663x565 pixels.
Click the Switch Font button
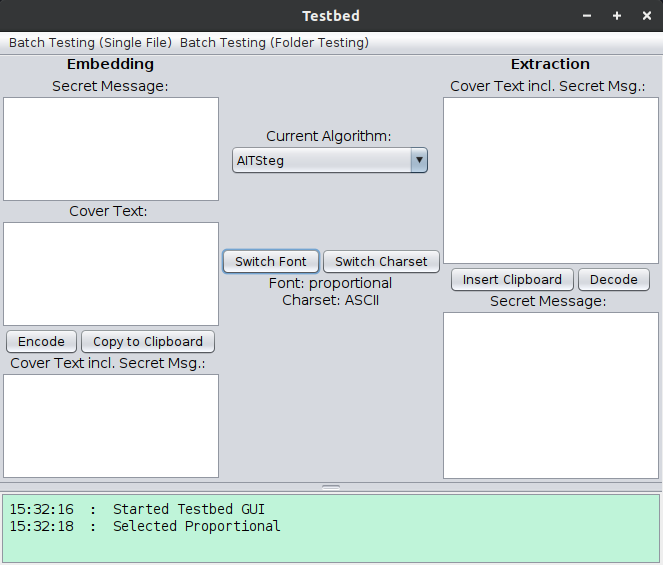pyautogui.click(x=271, y=261)
